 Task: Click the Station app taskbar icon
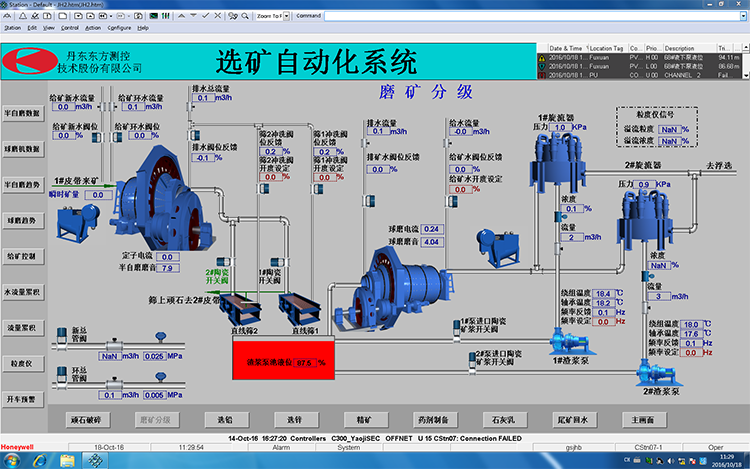(x=95, y=461)
